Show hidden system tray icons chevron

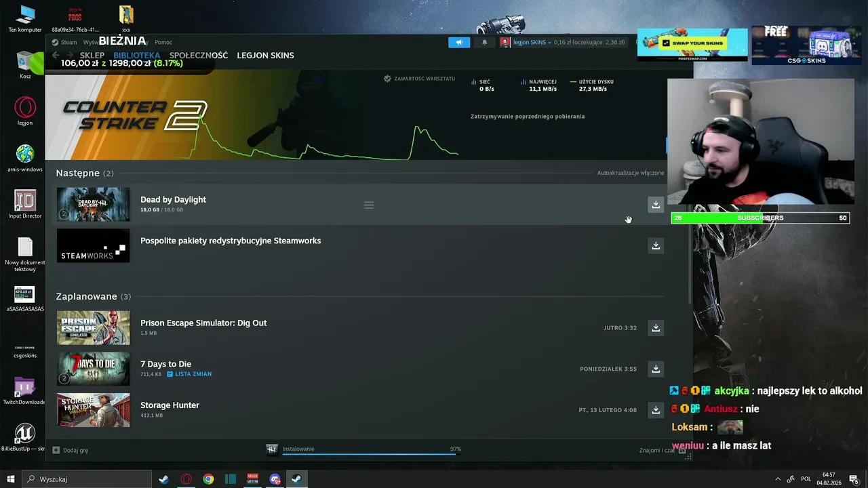[x=778, y=479]
